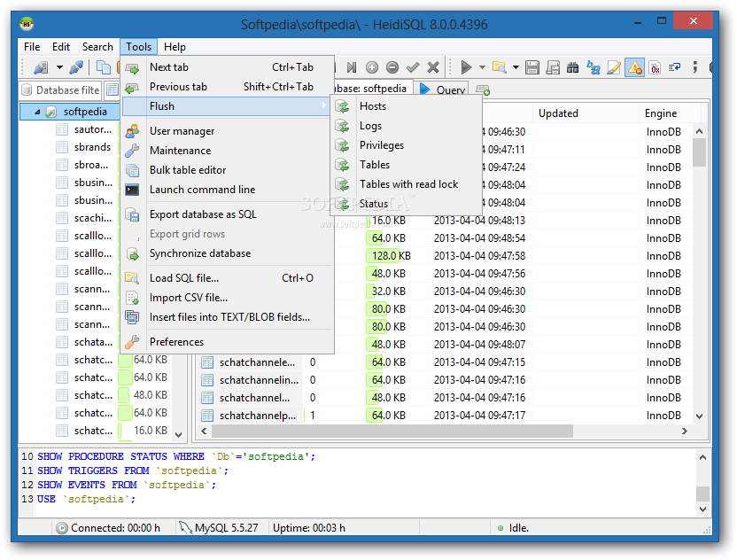
Task: Click the HeidiSQL application logo icon
Action: click(27, 24)
